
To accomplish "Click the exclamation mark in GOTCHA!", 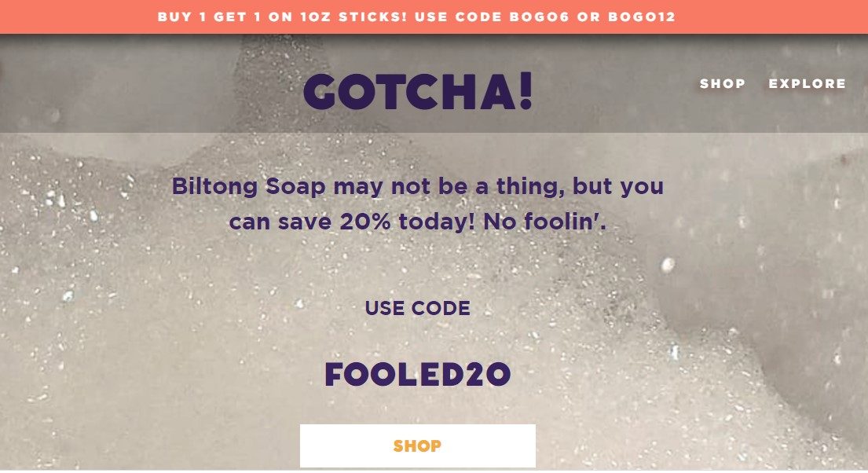I will pos(525,93).
